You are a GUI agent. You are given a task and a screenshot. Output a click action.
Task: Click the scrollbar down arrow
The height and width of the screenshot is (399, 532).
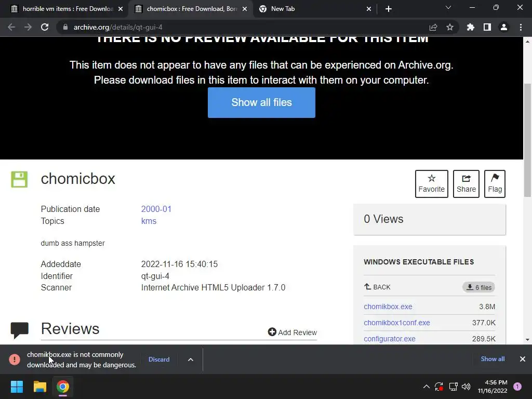pos(528,340)
